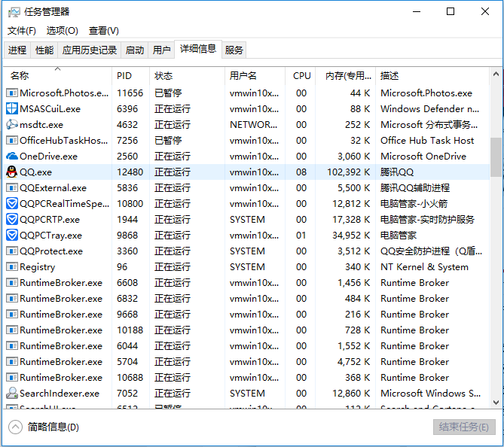Click PID 12480 cell

pos(130,172)
